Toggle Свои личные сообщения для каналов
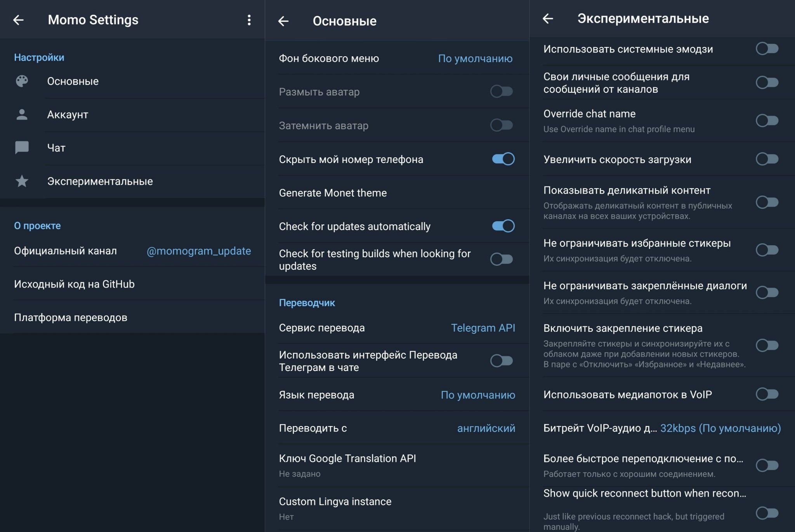 (x=767, y=82)
